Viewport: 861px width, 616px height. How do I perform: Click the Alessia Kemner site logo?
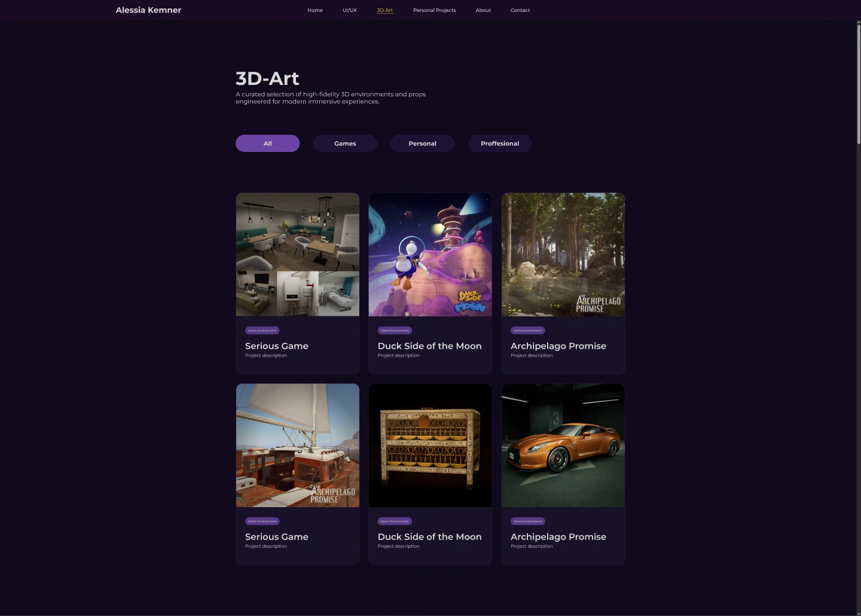(148, 10)
